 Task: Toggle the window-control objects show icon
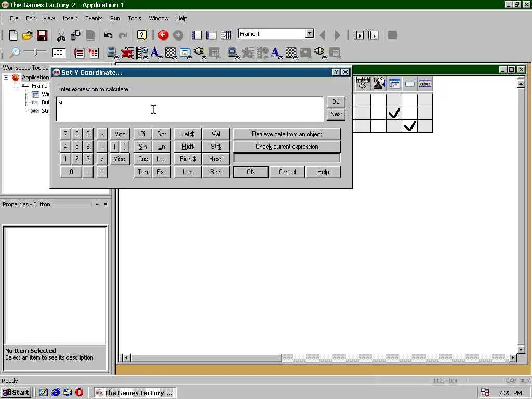(x=185, y=53)
